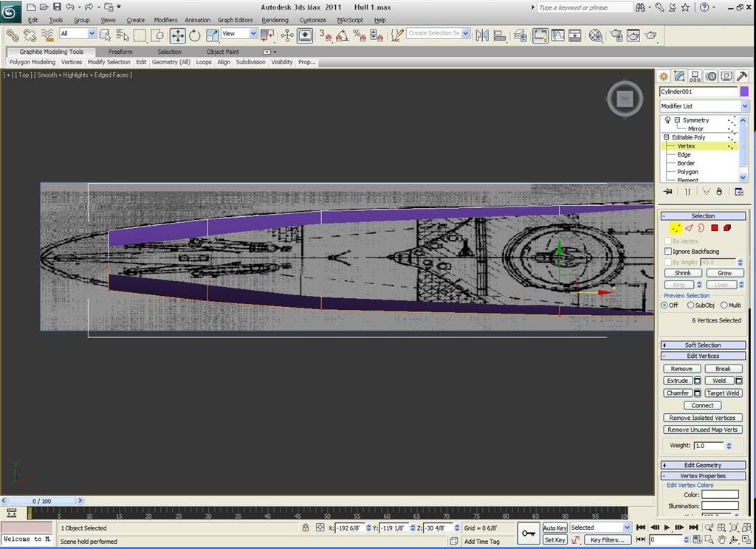Select the Link tool in main toolbar
Screen dimensions: 756x549
[x=13, y=35]
